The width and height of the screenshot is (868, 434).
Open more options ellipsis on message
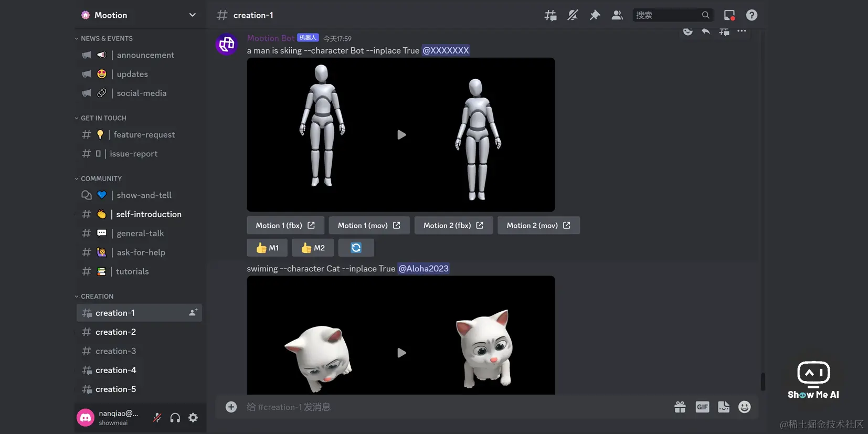(x=742, y=31)
